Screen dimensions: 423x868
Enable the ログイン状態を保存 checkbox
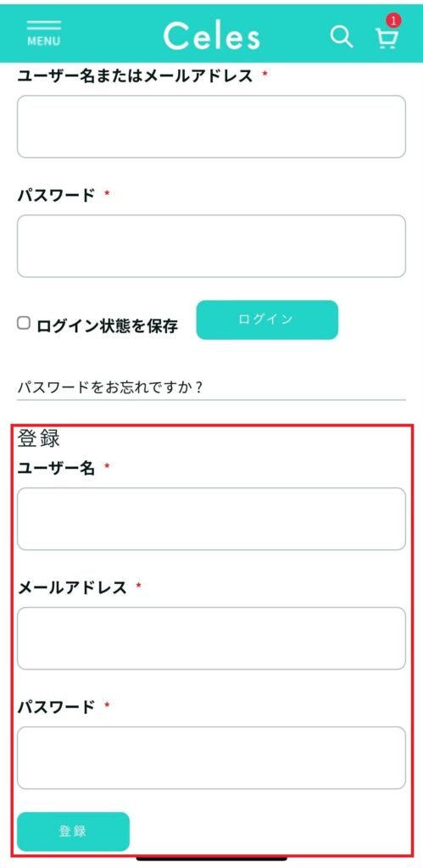pos(23,323)
